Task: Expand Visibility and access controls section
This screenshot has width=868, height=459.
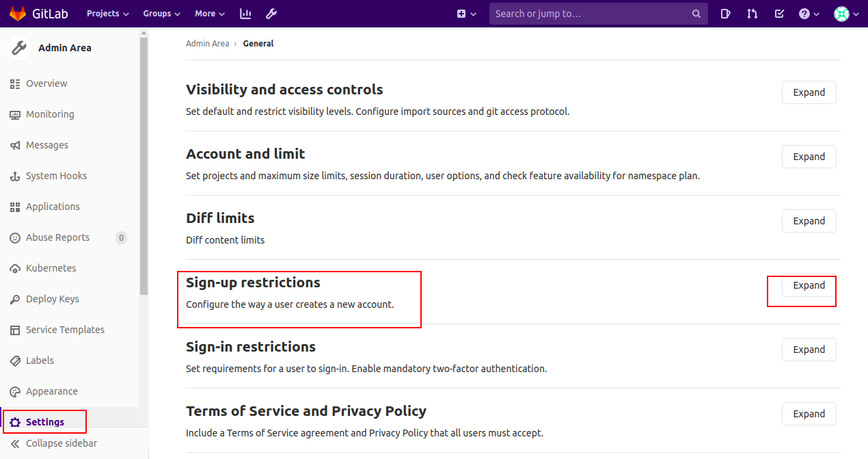Action: (809, 92)
